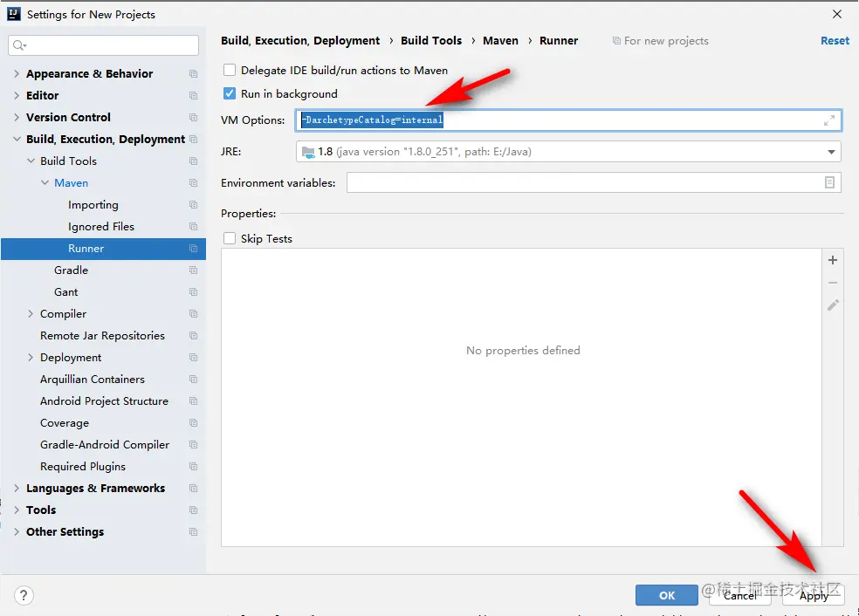Enable Delegate IDE build/run actions to Maven
Screen dimensions: 859x616
click(230, 70)
